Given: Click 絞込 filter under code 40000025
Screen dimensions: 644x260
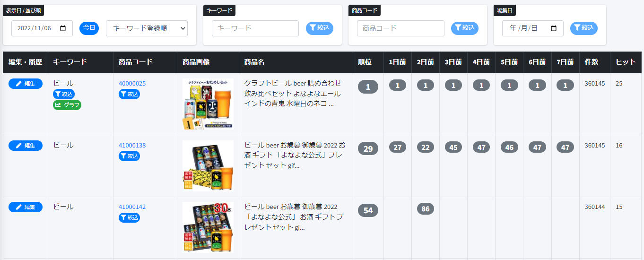Looking at the screenshot, I should tap(129, 94).
